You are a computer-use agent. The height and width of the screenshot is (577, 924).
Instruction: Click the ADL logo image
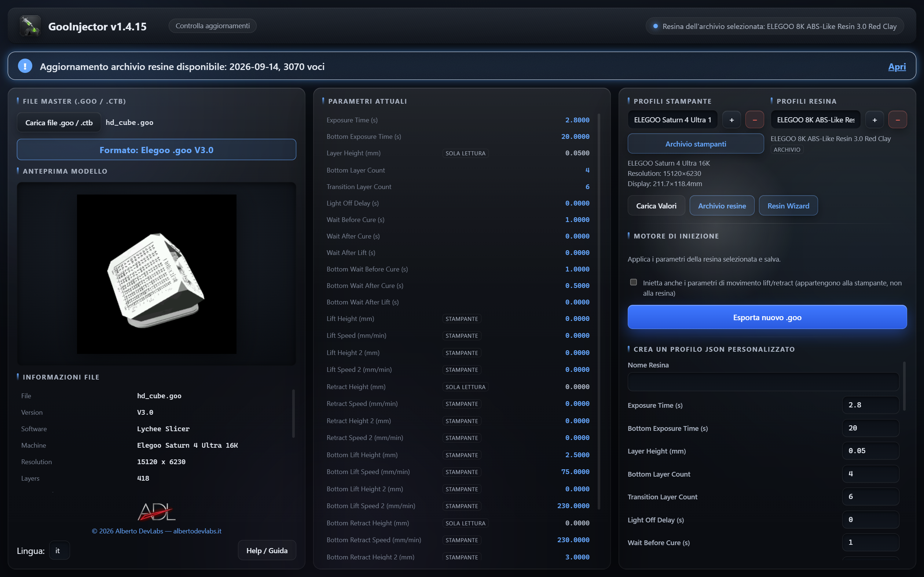(x=157, y=511)
